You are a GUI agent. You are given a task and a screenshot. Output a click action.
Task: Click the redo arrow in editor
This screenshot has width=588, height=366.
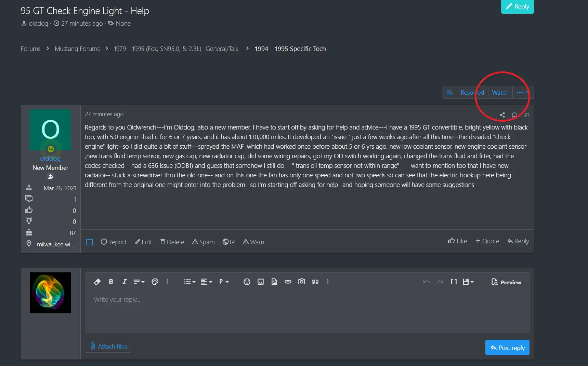click(440, 282)
